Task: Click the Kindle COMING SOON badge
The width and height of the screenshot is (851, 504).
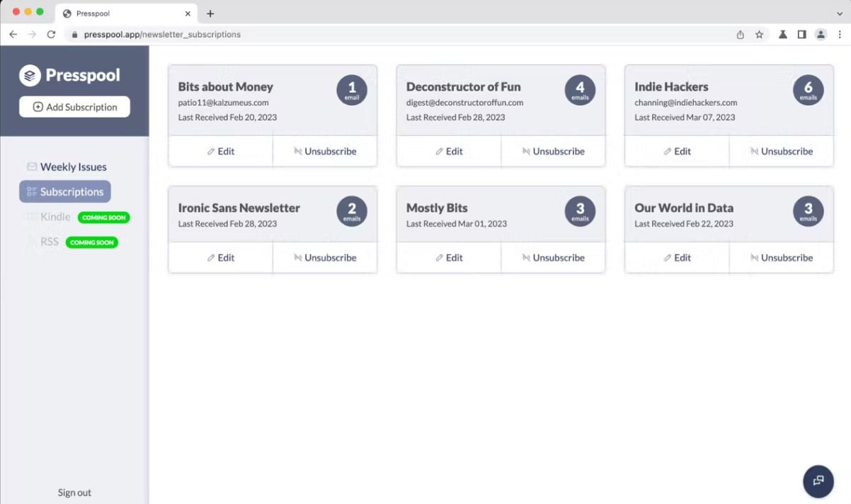Action: pos(103,217)
